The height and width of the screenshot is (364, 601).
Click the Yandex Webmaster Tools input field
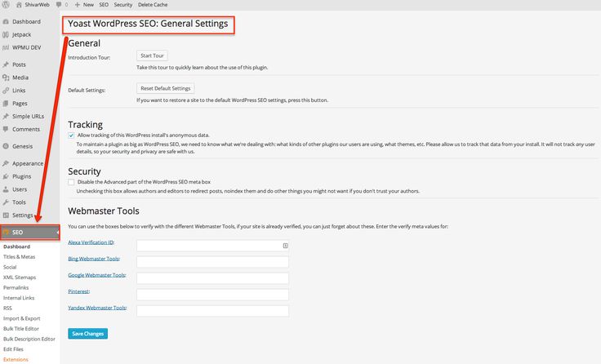point(213,311)
